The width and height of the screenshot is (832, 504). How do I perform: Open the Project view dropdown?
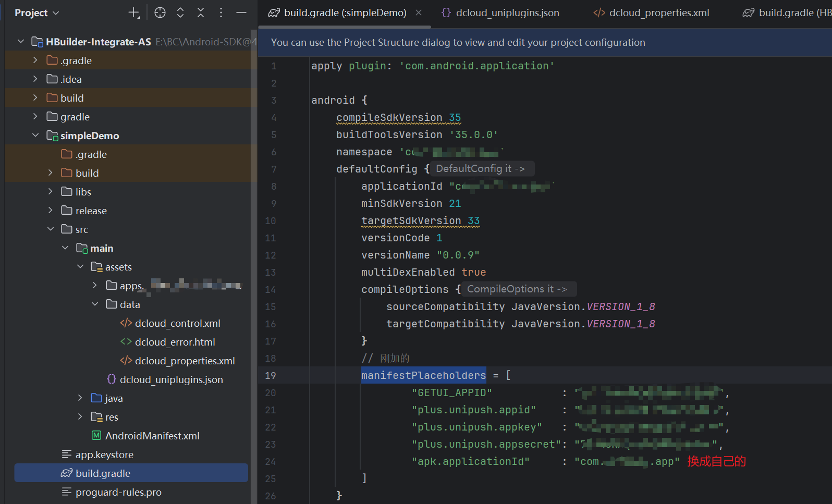(36, 13)
